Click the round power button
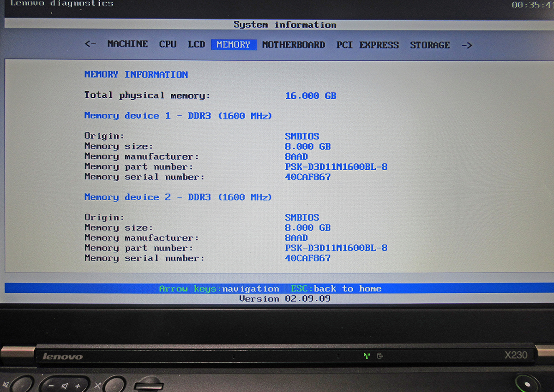Screen dimensions: 554x392 (x=527, y=383)
